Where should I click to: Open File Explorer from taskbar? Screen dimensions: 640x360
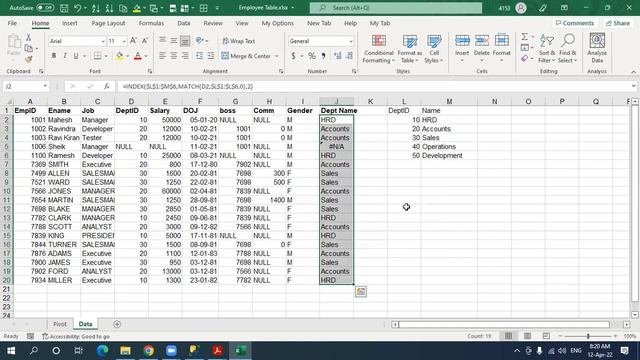pos(125,351)
